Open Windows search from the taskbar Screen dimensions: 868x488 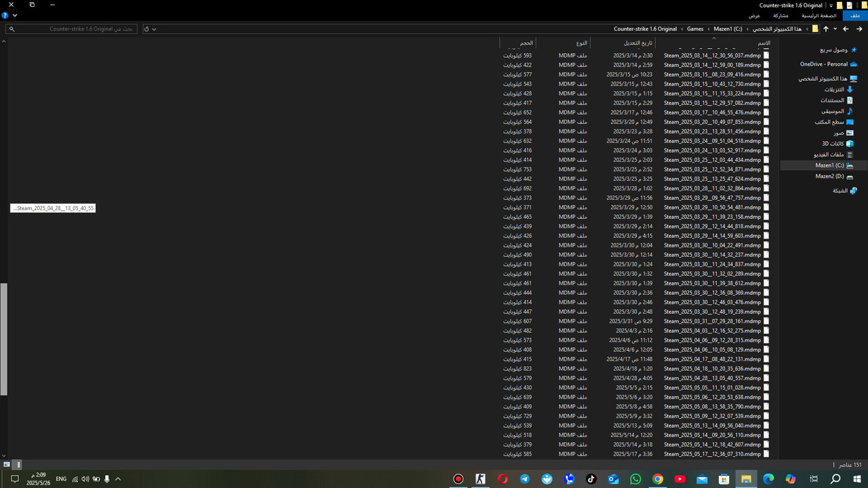(835, 479)
